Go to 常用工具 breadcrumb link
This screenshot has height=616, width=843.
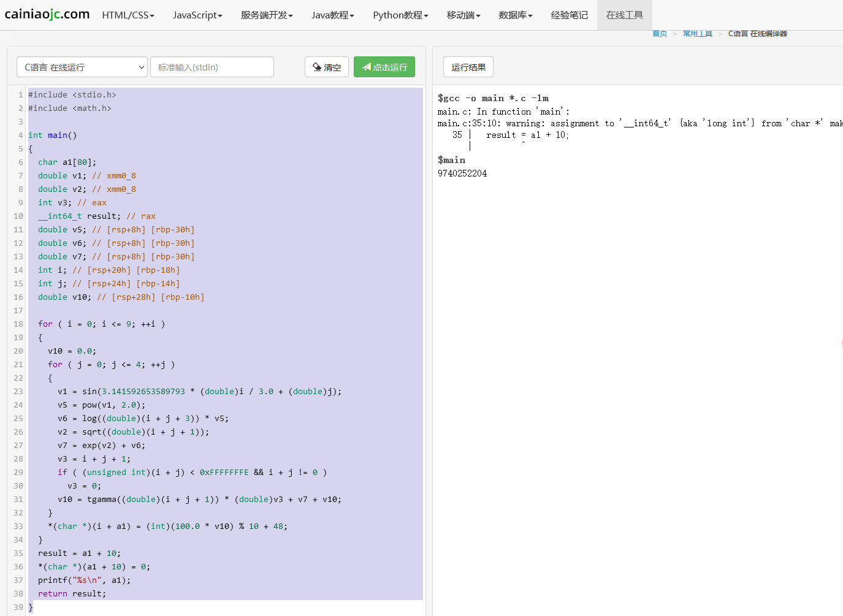698,34
